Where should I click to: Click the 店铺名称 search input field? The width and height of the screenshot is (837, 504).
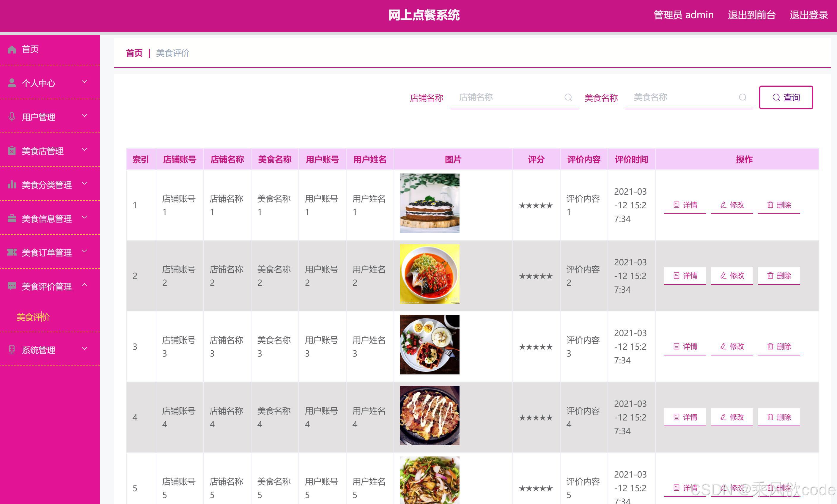508,97
